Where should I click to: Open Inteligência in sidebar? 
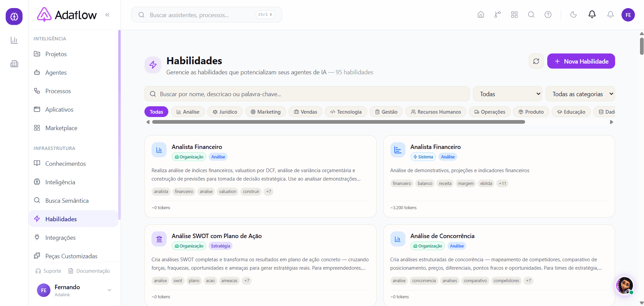click(x=73, y=182)
